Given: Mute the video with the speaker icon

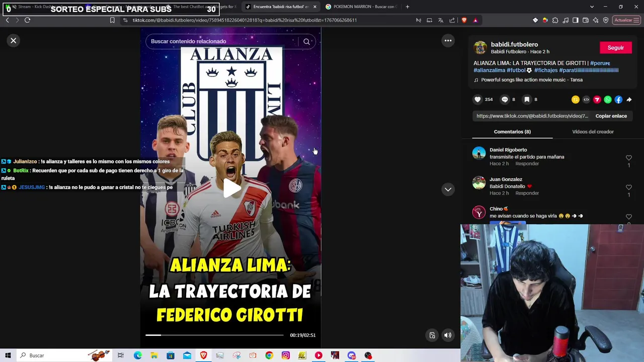Looking at the screenshot, I should coord(448,335).
